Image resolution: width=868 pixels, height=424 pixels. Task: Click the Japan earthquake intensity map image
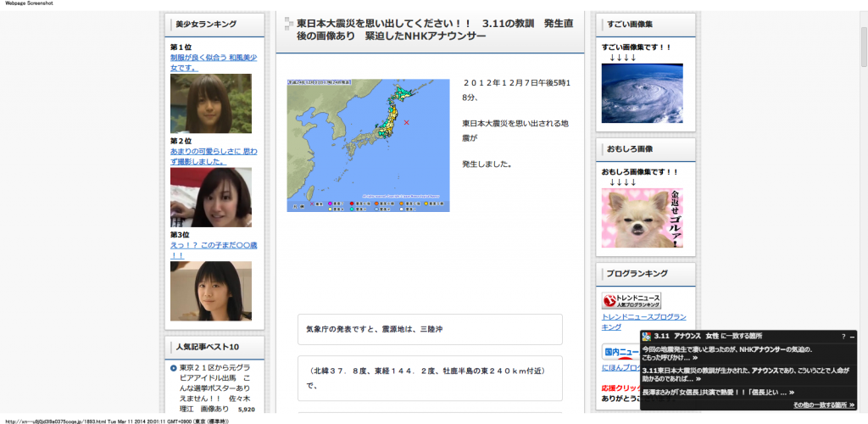click(368, 145)
